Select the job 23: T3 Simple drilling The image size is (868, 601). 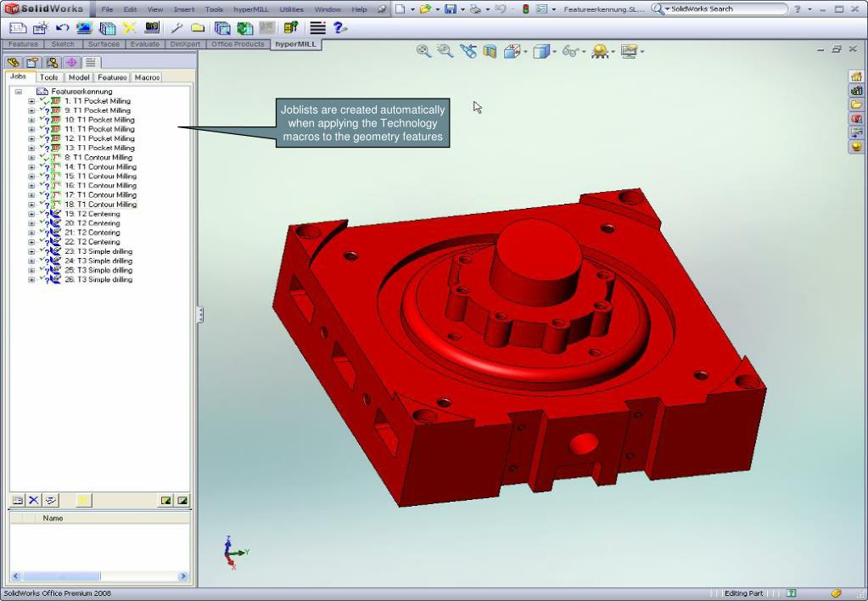pos(98,251)
